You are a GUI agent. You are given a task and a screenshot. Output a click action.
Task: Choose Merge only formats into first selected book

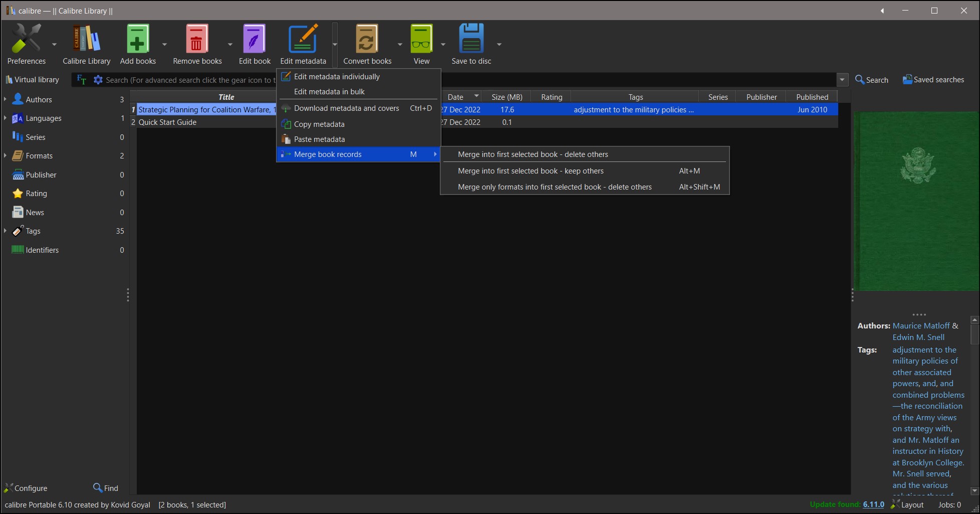coord(585,187)
